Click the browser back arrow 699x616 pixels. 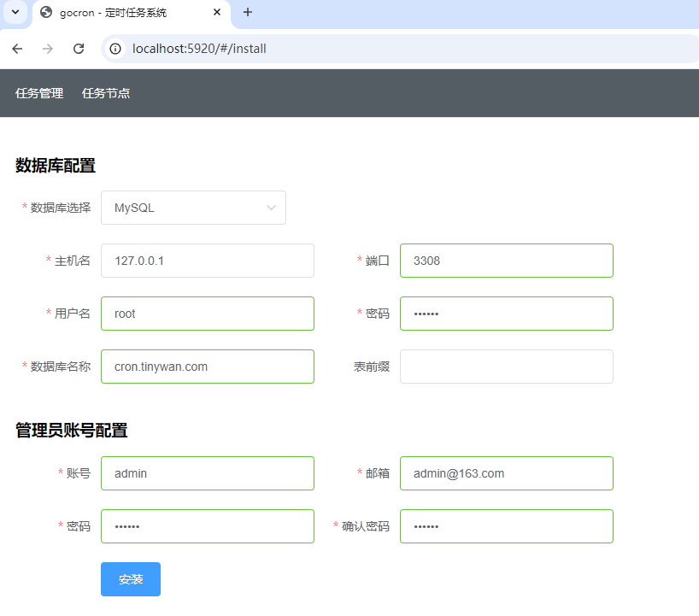point(17,49)
